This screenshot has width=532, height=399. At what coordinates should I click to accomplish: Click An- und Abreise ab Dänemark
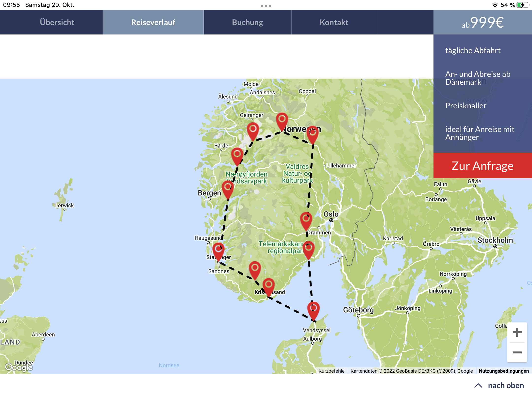(478, 78)
